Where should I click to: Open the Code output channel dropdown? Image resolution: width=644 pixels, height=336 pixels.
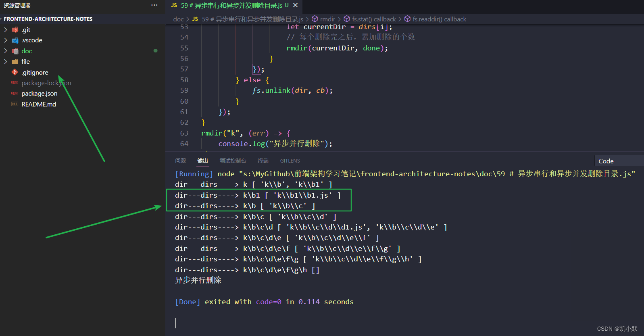click(x=619, y=161)
